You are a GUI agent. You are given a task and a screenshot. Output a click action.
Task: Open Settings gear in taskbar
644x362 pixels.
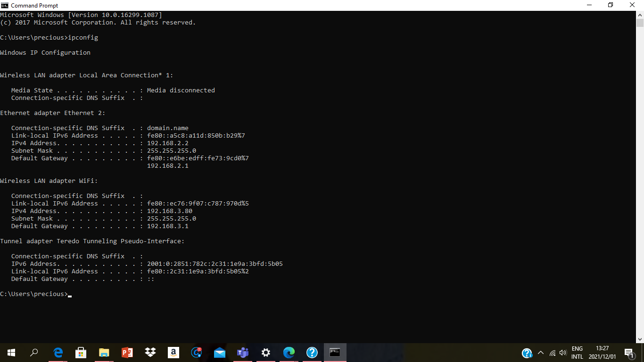tap(266, 353)
